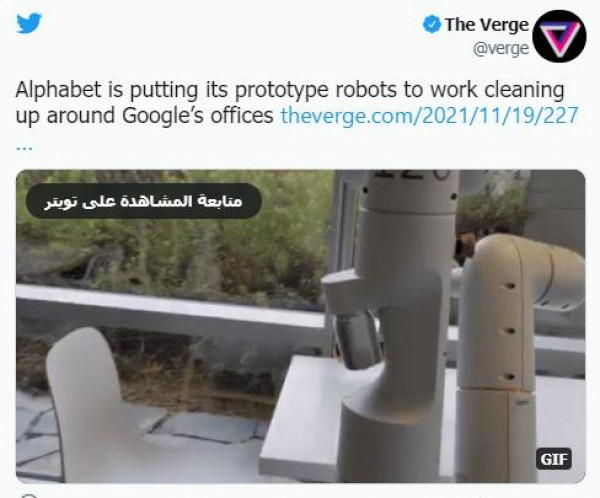The width and height of the screenshot is (600, 498).
Task: Click the word "Alphabet" in the tweet
Action: (x=58, y=90)
